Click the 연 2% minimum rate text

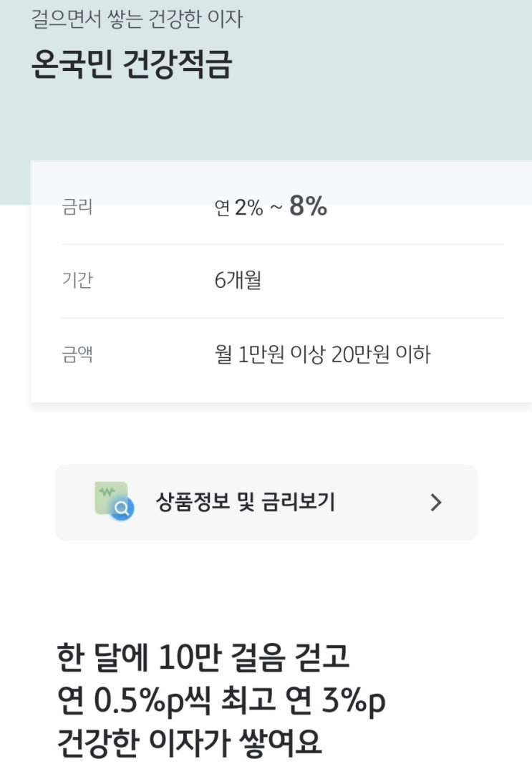coord(239,209)
